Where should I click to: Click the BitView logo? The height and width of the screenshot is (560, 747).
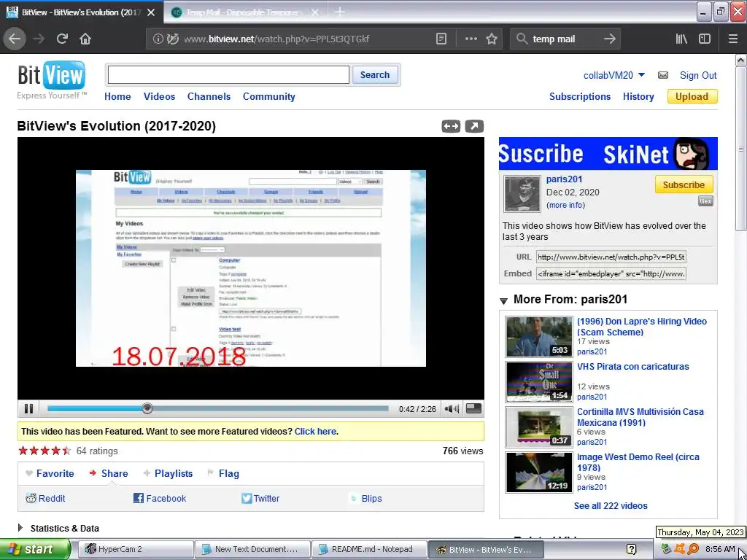pos(52,75)
